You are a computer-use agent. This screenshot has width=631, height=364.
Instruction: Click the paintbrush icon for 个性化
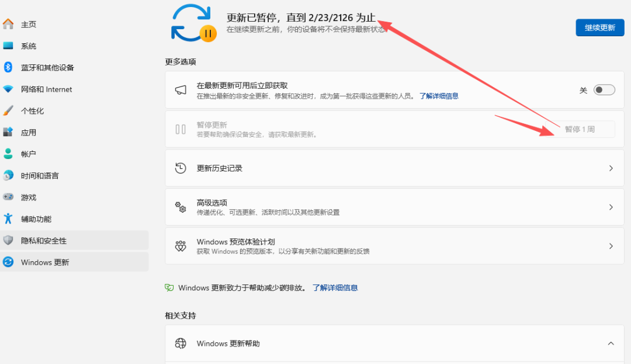pos(8,110)
